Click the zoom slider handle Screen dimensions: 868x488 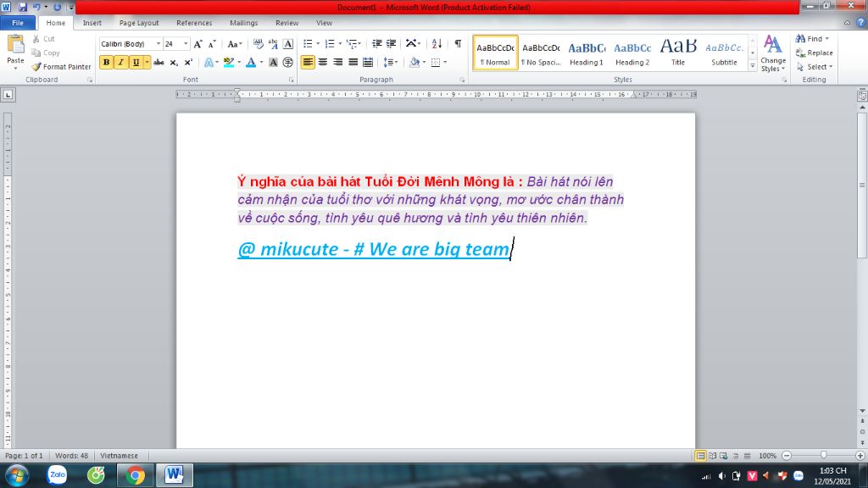(823, 455)
